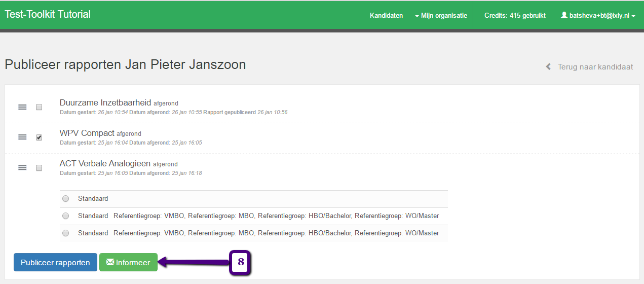Go to Kandidaten in the navbar

point(387,15)
